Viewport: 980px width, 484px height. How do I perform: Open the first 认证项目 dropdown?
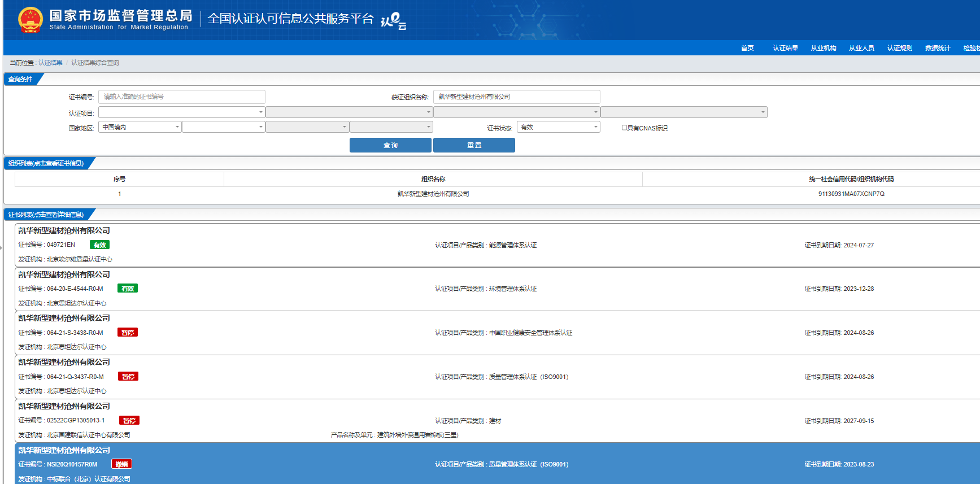182,112
